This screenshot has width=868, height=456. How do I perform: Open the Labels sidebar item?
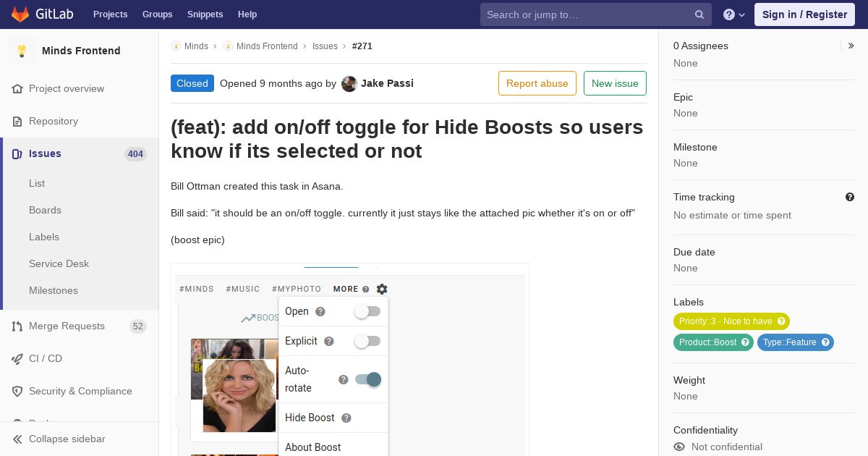pos(44,237)
